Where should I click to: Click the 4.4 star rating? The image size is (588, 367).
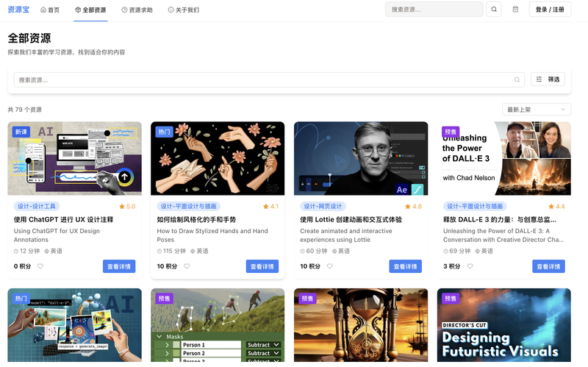point(556,207)
